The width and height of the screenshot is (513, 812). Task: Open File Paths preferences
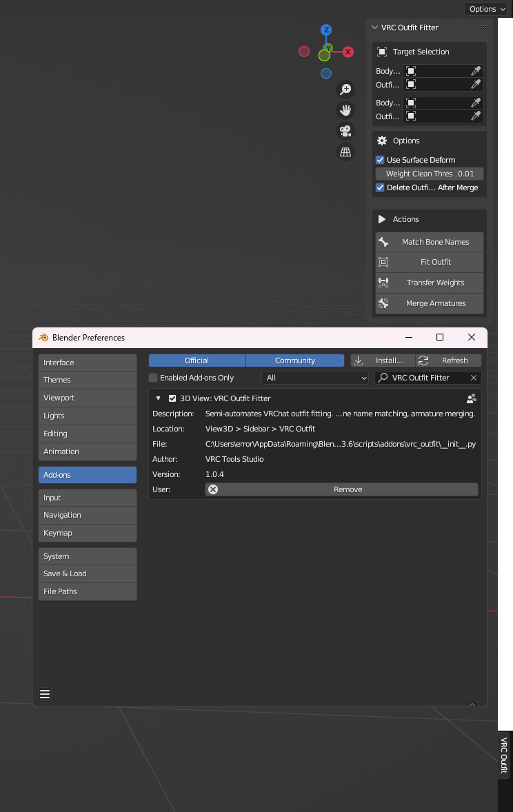click(88, 591)
